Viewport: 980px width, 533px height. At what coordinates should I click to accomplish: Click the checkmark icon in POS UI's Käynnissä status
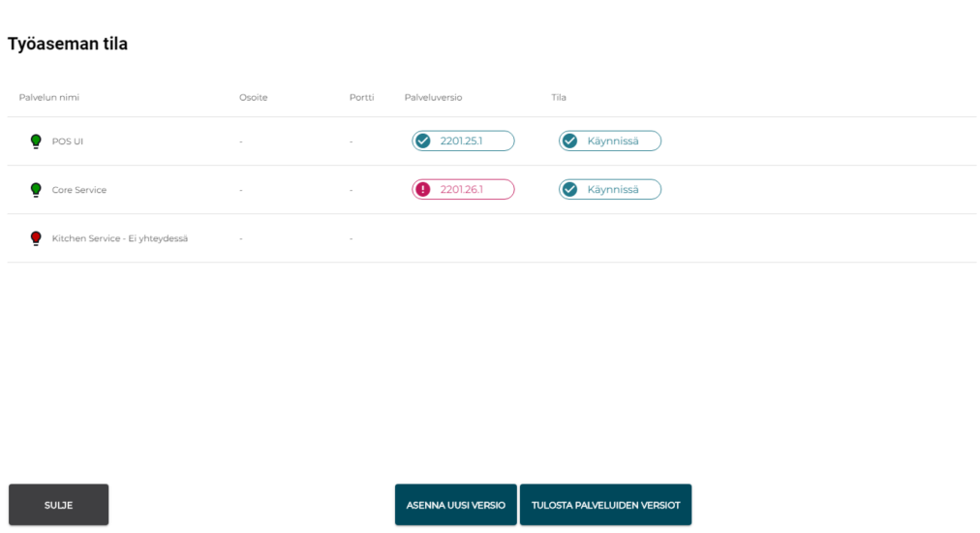(x=570, y=141)
